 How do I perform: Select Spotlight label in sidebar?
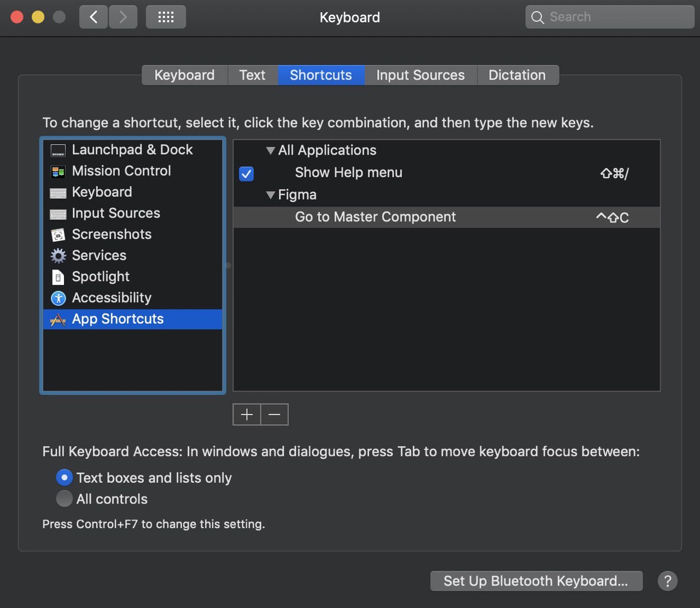coord(101,277)
